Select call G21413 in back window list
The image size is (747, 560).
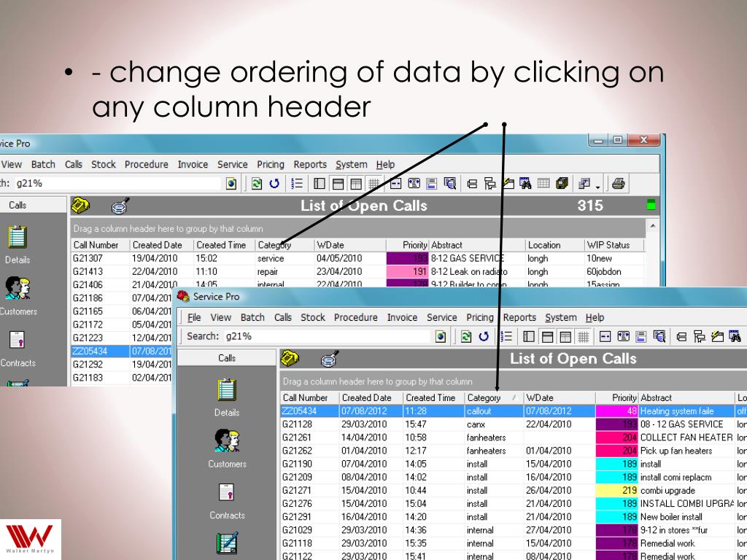coord(357,271)
